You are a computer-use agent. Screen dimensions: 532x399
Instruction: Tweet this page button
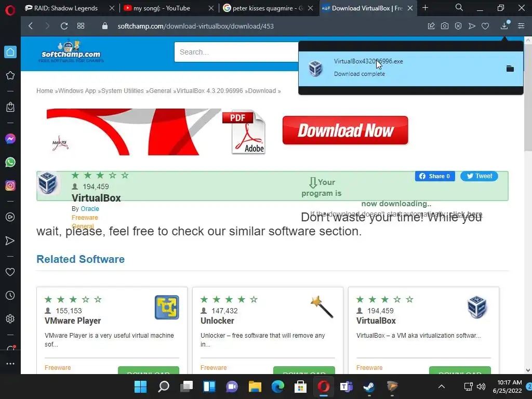coord(479,176)
